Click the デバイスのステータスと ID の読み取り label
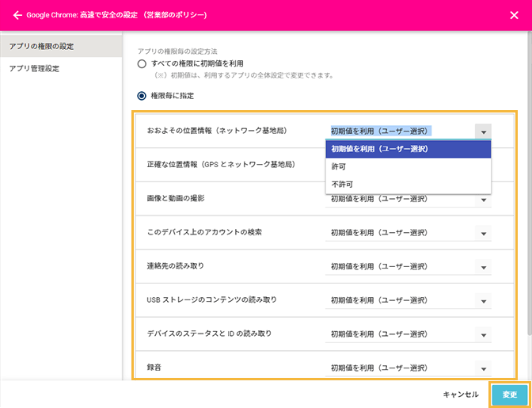The width and height of the screenshot is (532, 408). click(209, 334)
